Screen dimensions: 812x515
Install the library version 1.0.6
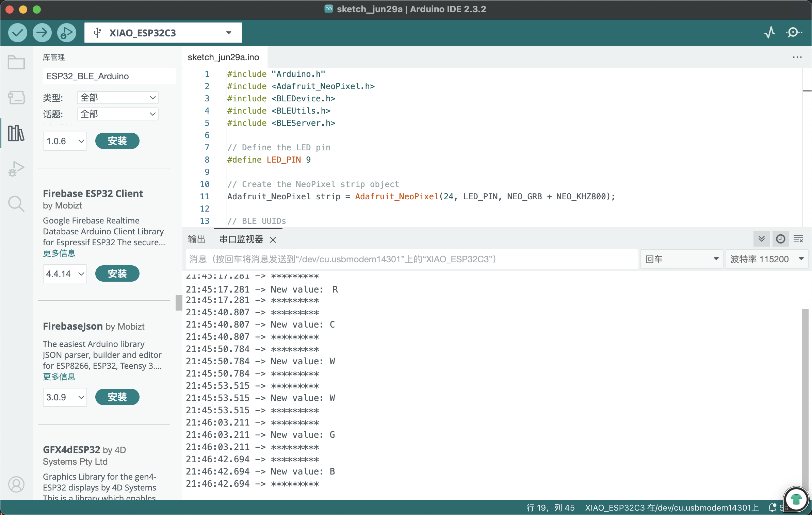click(117, 141)
